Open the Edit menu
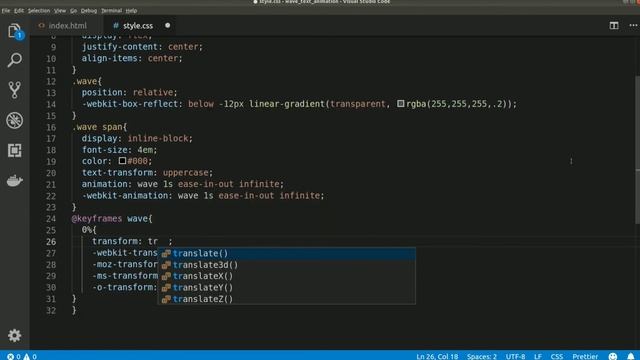 click(x=19, y=11)
